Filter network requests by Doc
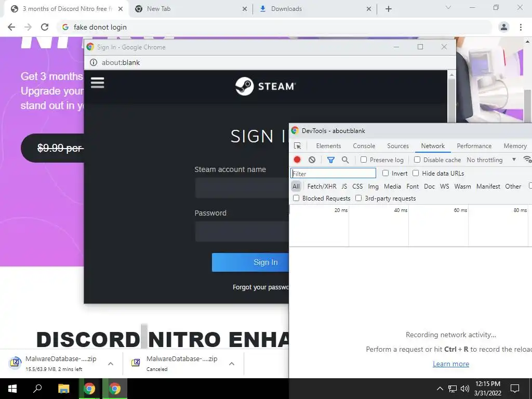 tap(429, 187)
